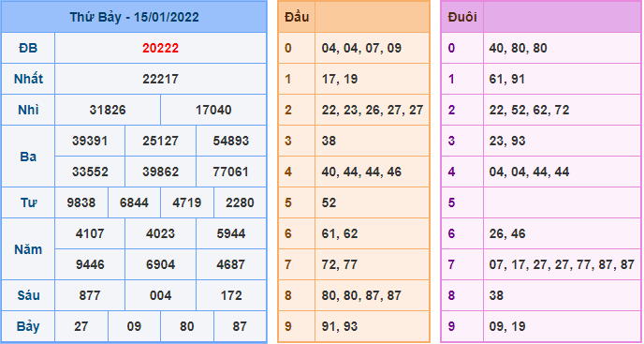Select Đuôi row '61, 91'
Image resolution: width=644 pixels, height=344 pixels.
point(506,79)
